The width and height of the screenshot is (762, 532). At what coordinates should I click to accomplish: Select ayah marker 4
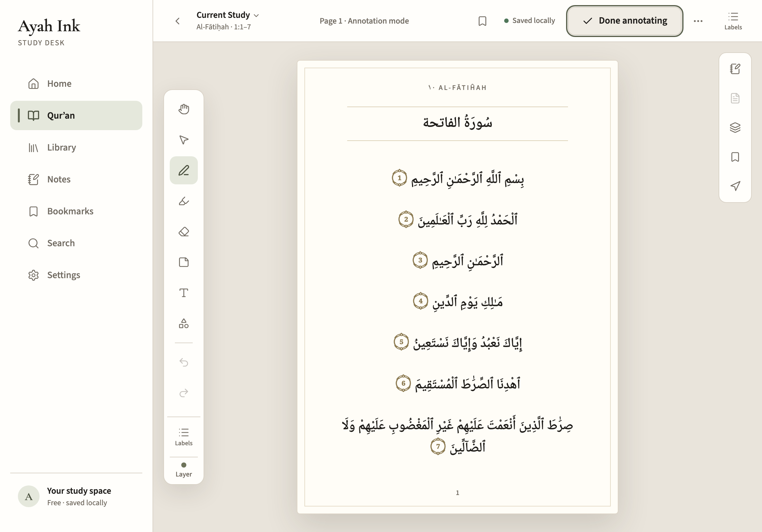[421, 301]
